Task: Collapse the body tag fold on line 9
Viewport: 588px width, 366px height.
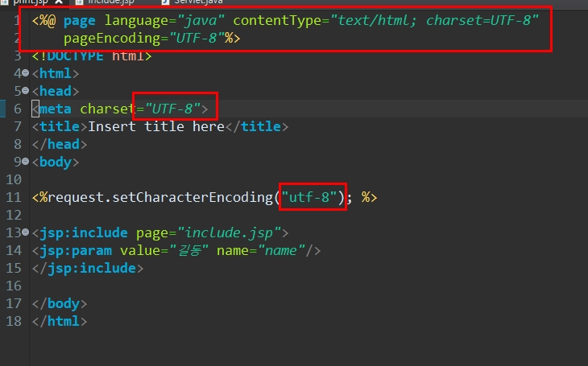Action: point(25,161)
